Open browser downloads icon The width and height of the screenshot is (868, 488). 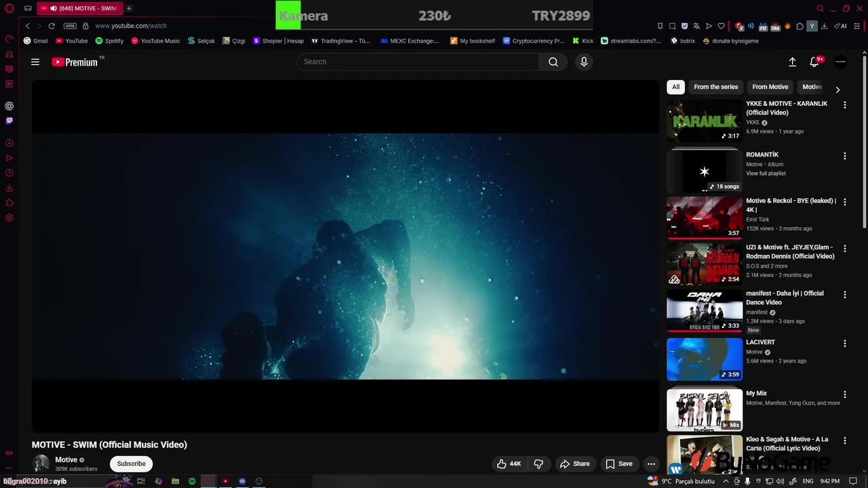pos(824,26)
